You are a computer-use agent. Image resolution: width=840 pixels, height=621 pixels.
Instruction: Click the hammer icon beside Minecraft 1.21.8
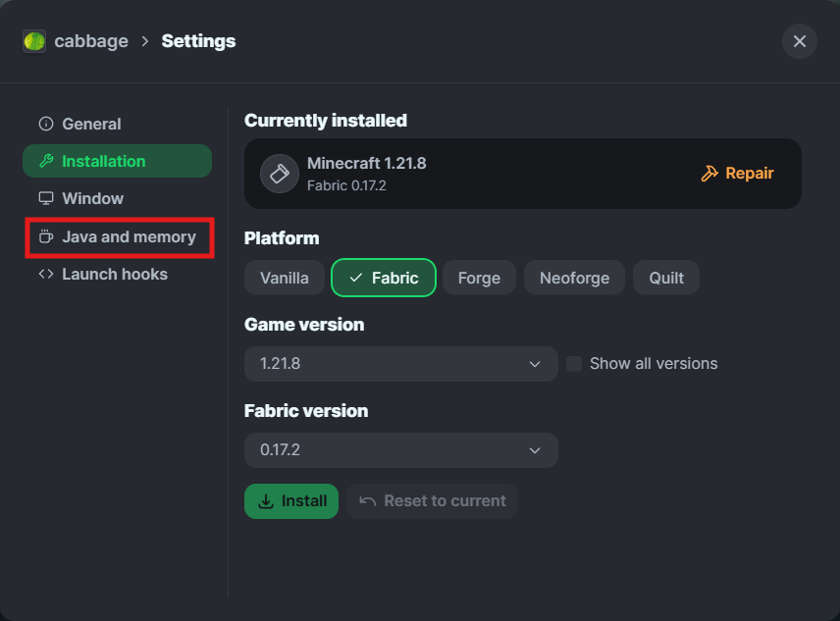coord(280,174)
